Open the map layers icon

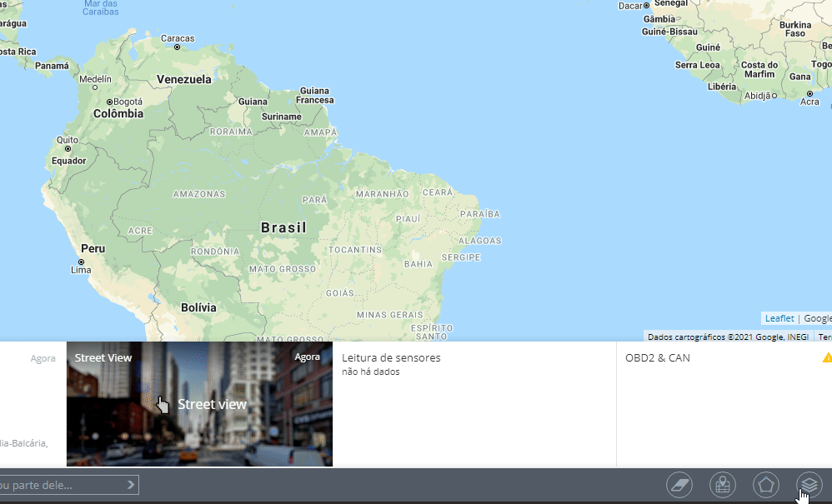809,484
